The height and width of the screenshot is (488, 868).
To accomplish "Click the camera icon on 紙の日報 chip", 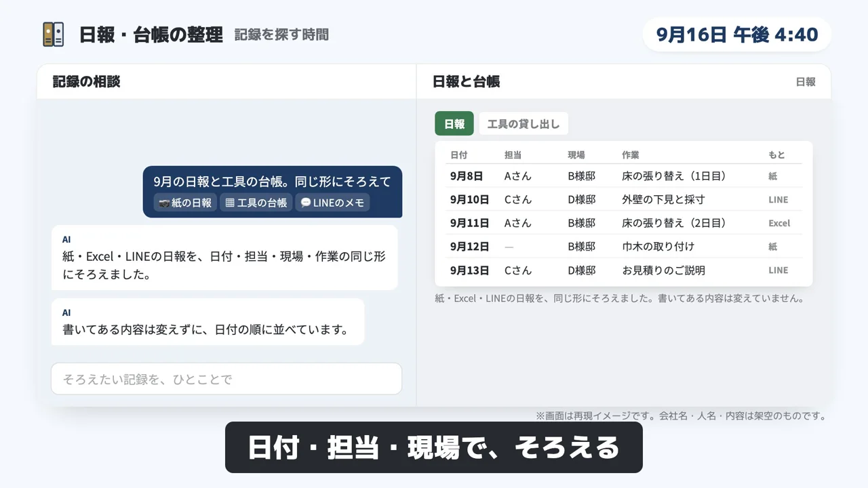I will [x=163, y=203].
